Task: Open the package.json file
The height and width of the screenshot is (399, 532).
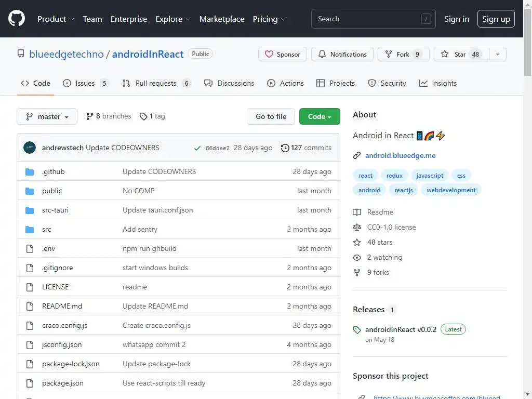Action: [63, 383]
